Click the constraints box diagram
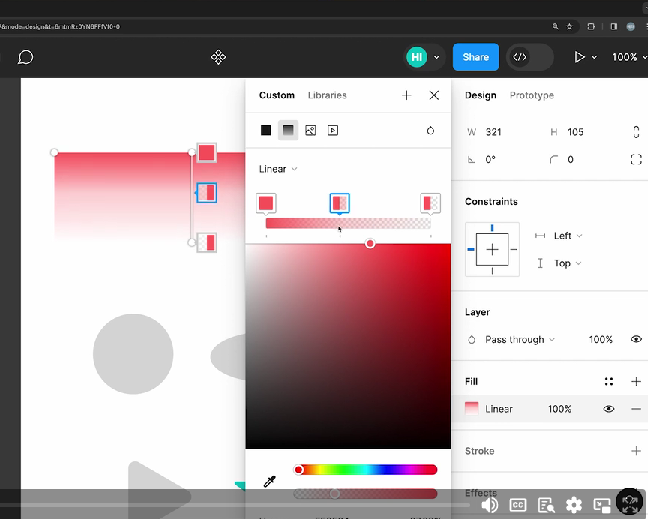Viewport: 648px width, 519px height. [x=492, y=249]
